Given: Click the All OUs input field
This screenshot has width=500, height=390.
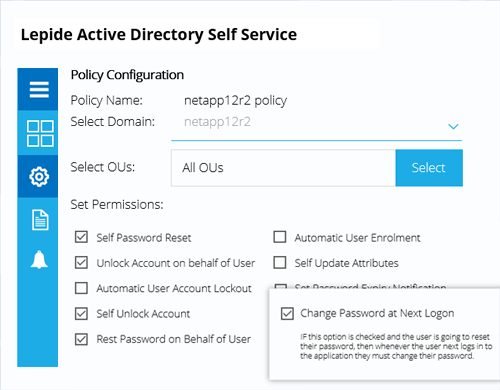Looking at the screenshot, I should [283, 168].
